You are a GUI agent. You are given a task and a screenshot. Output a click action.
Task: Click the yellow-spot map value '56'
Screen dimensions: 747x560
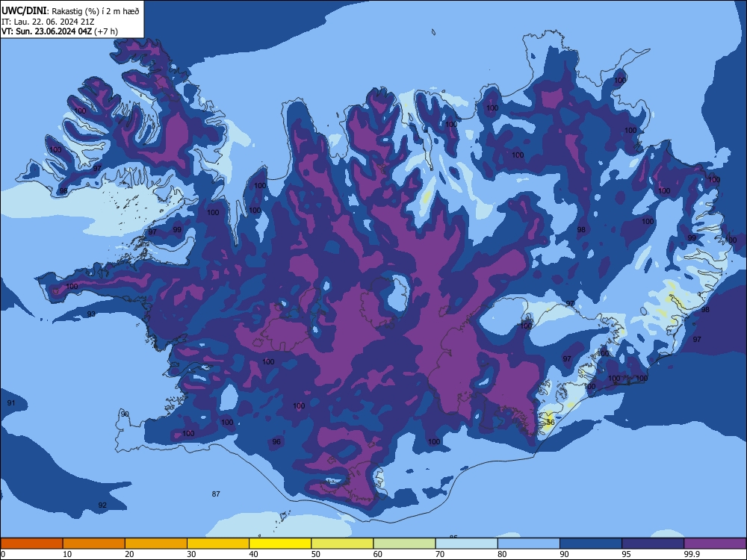coord(551,422)
